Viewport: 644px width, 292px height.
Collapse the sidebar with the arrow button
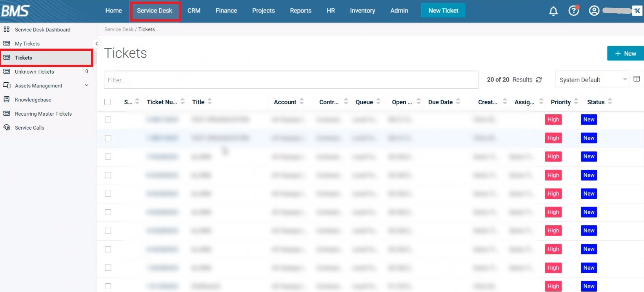pyautogui.click(x=96, y=44)
